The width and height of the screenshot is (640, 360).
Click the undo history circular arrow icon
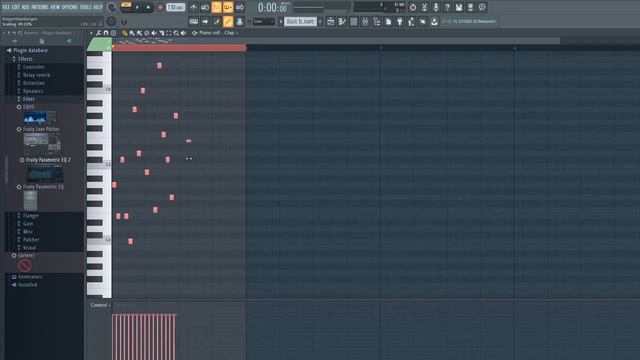pos(413,7)
